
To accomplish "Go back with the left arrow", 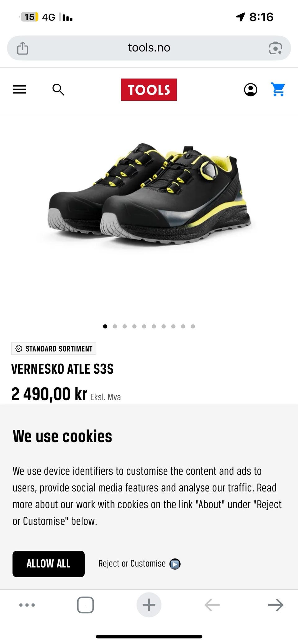I will 212,605.
